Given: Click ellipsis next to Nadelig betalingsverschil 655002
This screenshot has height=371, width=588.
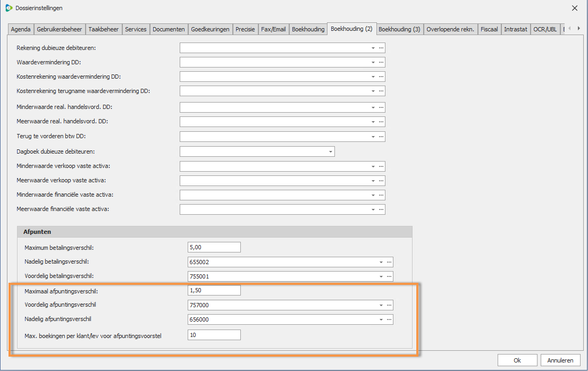Looking at the screenshot, I should click(x=389, y=262).
